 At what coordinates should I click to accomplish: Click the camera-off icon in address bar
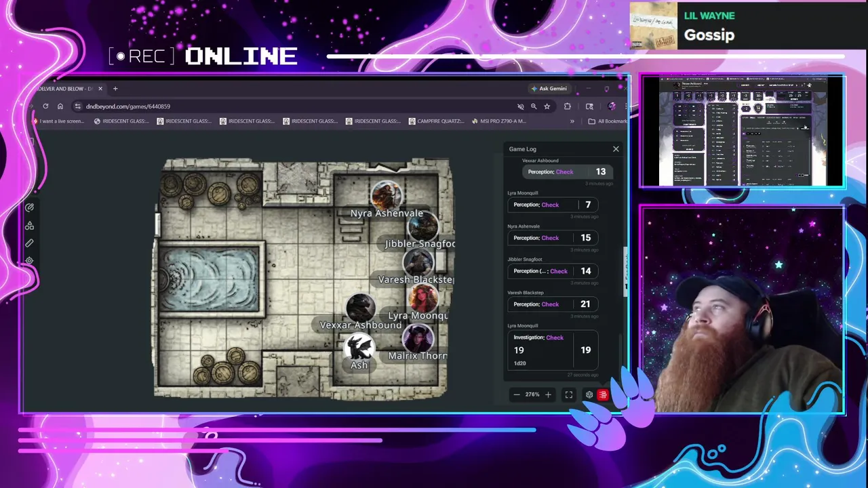(x=521, y=106)
